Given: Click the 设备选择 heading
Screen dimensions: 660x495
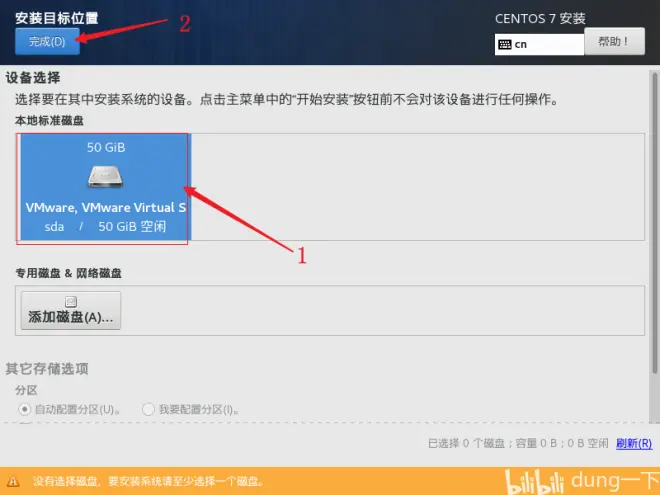Looking at the screenshot, I should point(32,77).
